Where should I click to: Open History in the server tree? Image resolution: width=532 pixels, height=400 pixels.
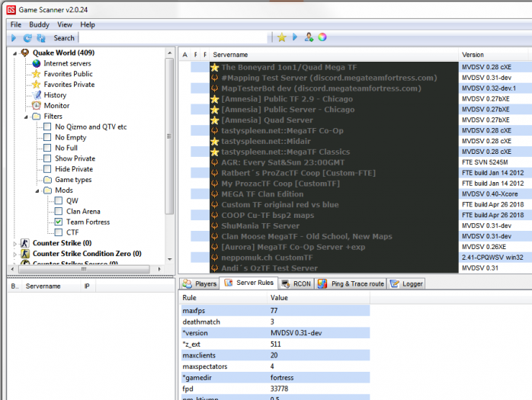tap(55, 95)
